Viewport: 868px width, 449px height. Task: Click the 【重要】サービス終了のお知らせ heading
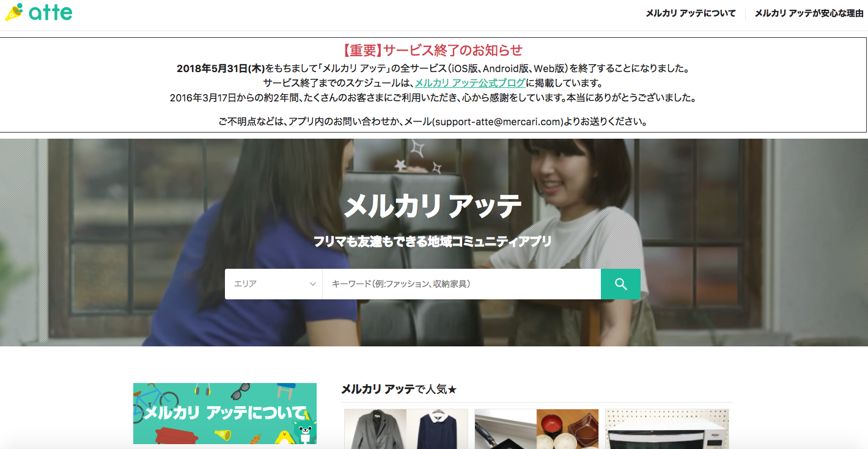pyautogui.click(x=433, y=50)
